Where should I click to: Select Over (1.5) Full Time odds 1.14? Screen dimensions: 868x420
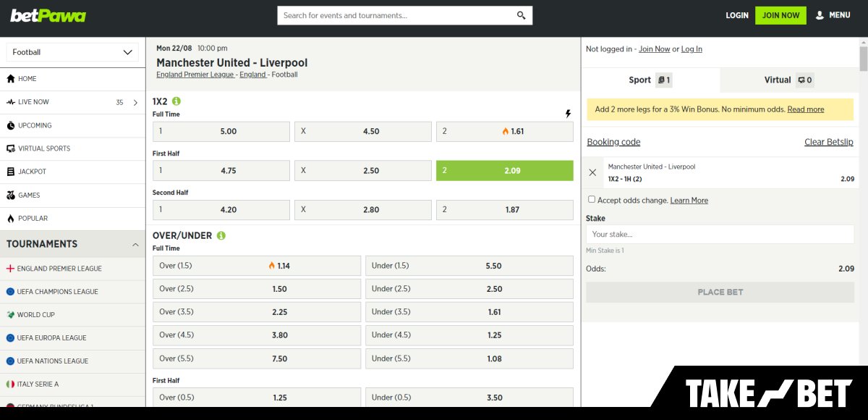point(257,266)
